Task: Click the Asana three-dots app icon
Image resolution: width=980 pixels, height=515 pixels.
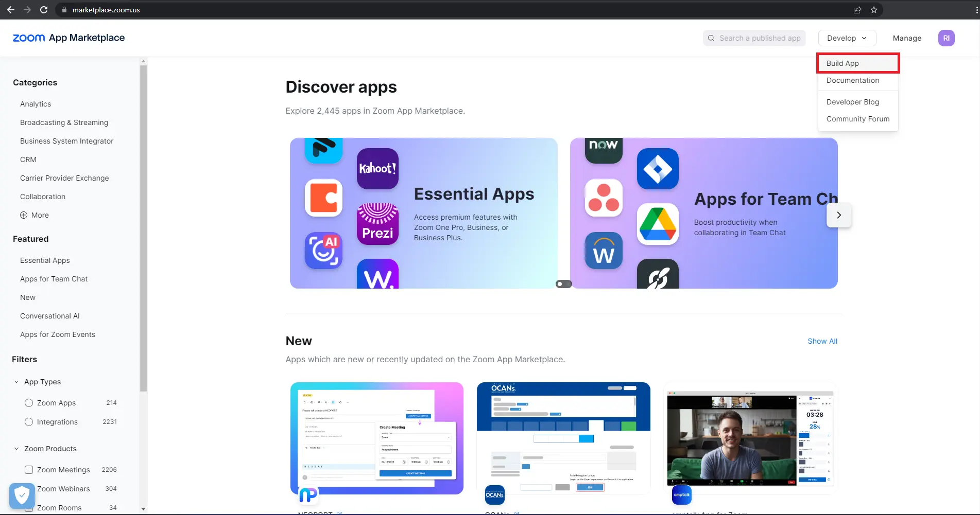Action: click(x=604, y=198)
